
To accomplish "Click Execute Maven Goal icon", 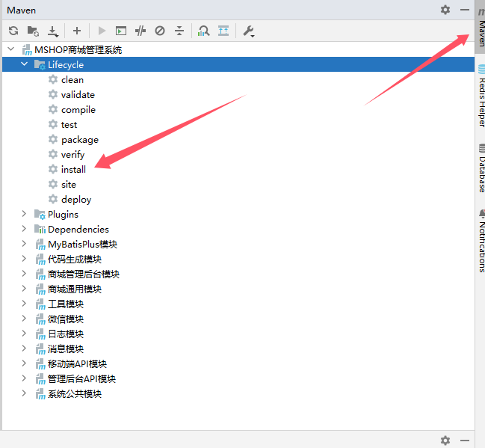I will click(121, 31).
